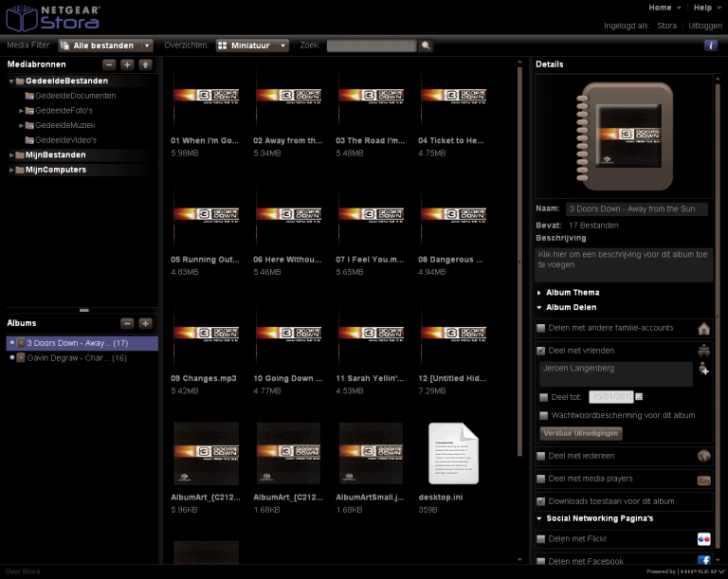Open the Alle bestanden media filter dropdown
The width and height of the screenshot is (728, 579).
pos(105,45)
